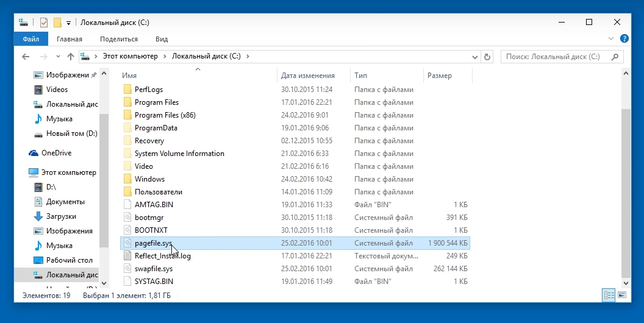Image resolution: width=644 pixels, height=323 pixels.
Task: Switch to large icons view mode
Action: (622, 295)
